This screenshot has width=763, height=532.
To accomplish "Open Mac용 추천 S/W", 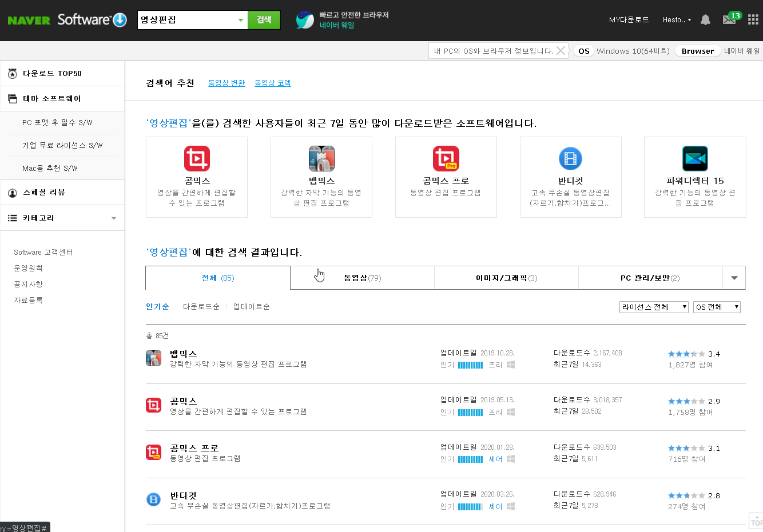I will point(50,169).
